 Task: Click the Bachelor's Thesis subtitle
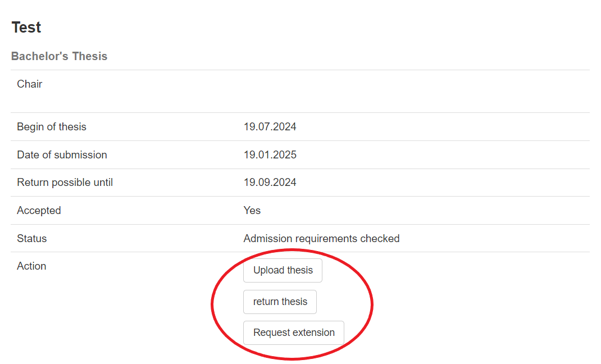click(59, 56)
